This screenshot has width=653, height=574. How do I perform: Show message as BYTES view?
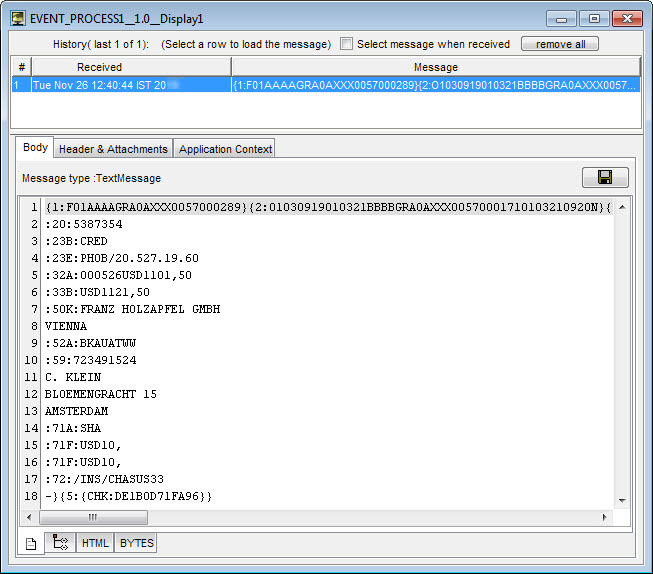(136, 543)
